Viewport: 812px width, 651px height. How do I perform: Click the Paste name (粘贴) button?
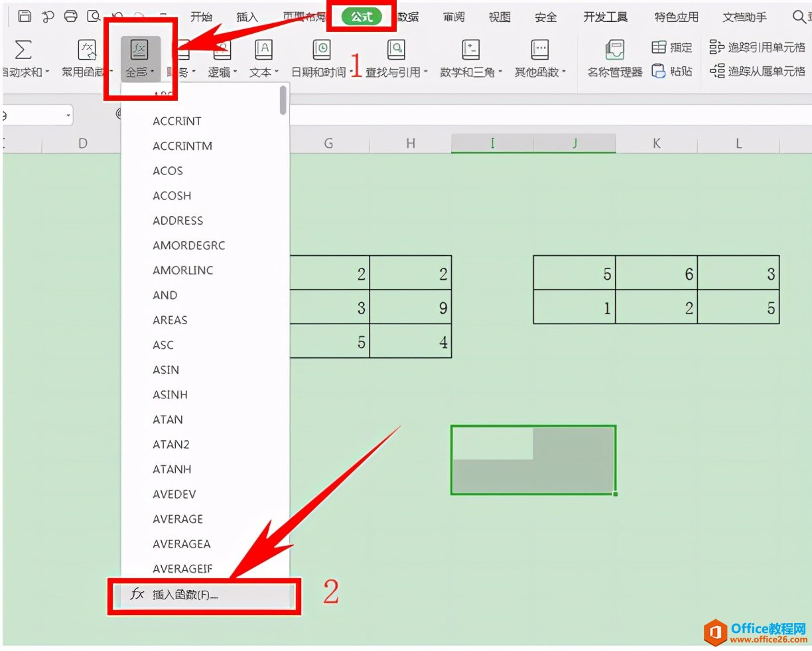672,71
